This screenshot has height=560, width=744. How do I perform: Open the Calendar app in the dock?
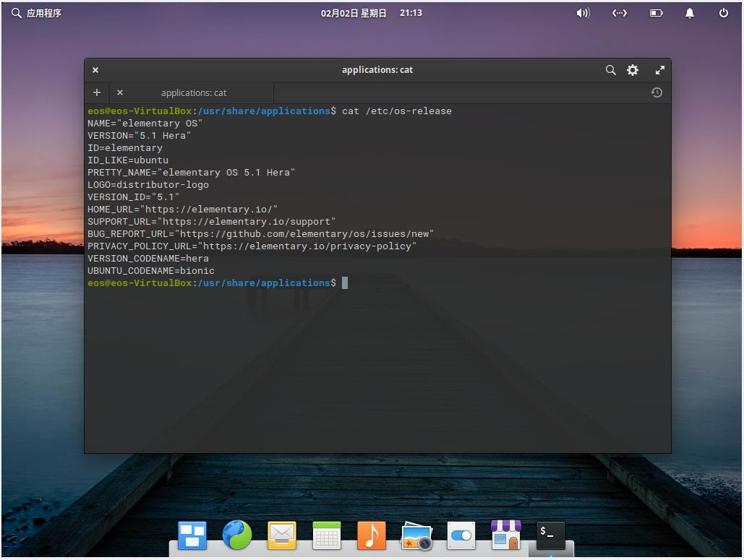pos(326,535)
